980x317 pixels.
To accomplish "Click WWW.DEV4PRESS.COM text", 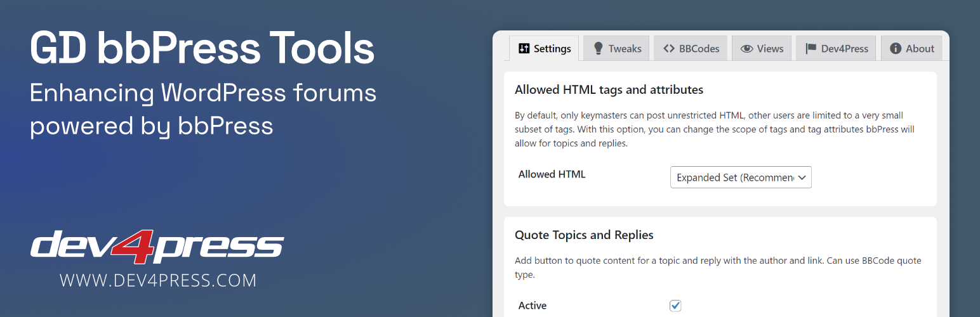I will [158, 280].
